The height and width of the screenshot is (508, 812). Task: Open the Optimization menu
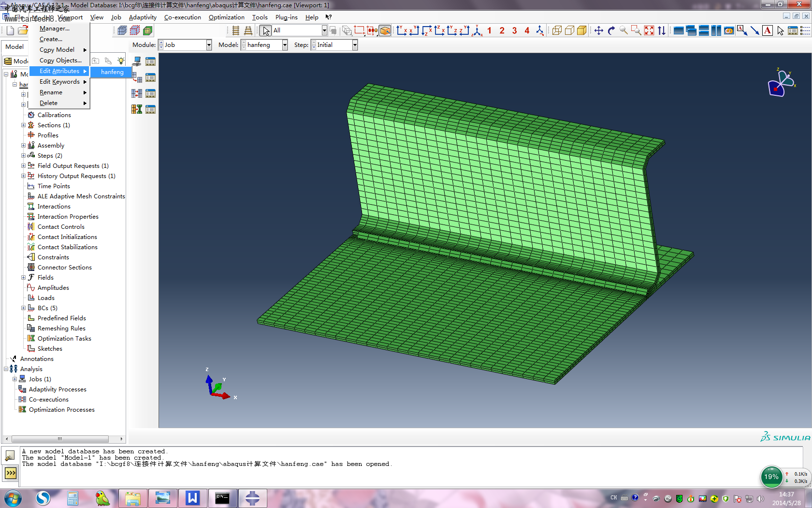(226, 17)
